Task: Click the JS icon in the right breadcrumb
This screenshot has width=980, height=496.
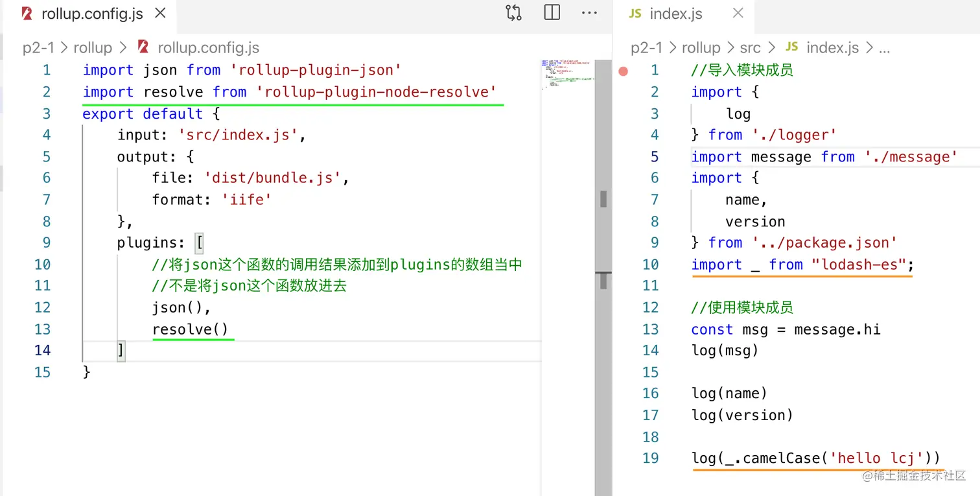Action: (791, 47)
